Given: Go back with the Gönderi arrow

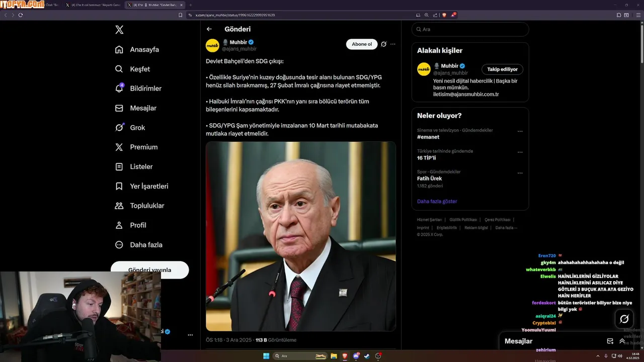Looking at the screenshot, I should (x=209, y=29).
